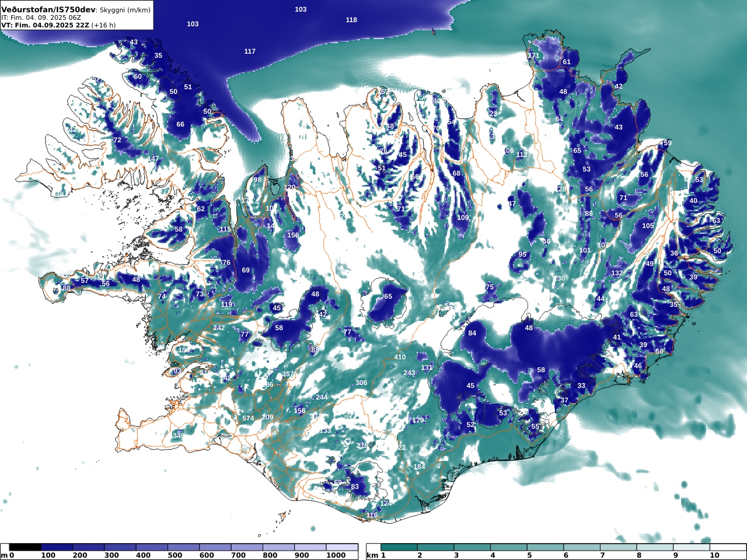Click the visibility value 306 on the map
The width and height of the screenshot is (747, 560).
(361, 383)
